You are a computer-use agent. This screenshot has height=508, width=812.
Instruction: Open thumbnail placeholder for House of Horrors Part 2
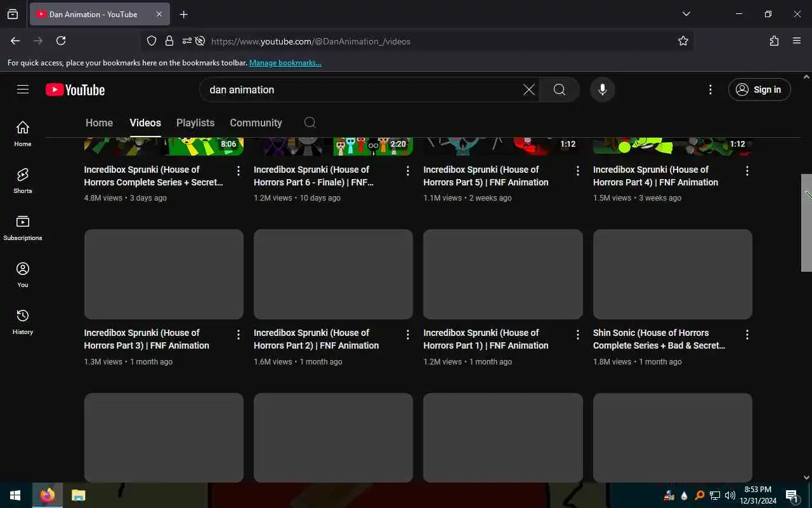point(333,274)
